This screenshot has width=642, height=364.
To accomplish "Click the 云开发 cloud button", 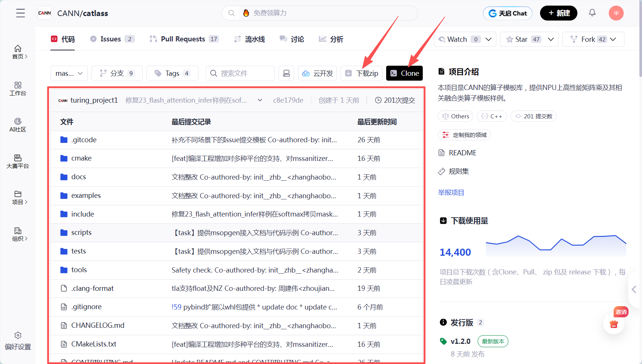I will [x=317, y=73].
